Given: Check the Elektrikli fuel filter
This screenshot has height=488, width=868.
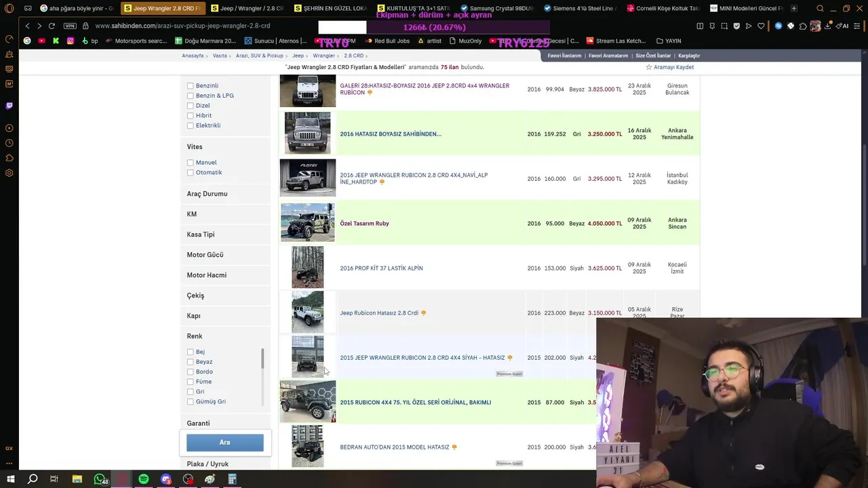Looking at the screenshot, I should pyautogui.click(x=190, y=125).
